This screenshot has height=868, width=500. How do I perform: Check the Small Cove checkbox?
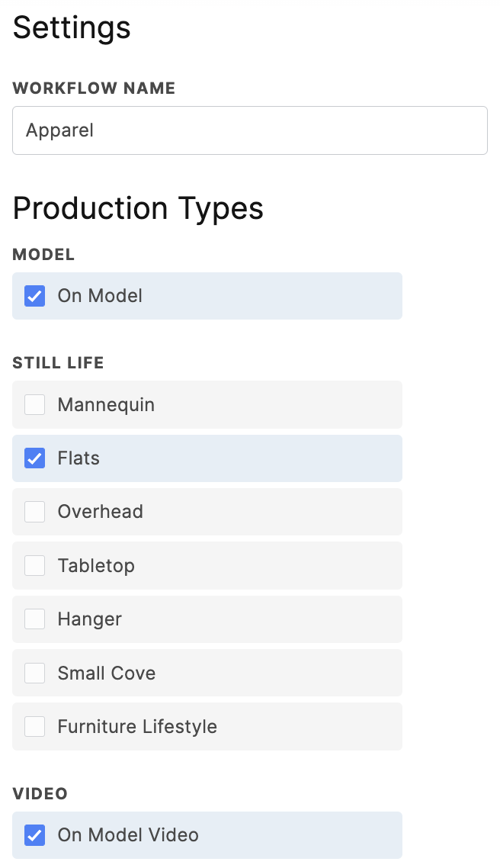[x=34, y=673]
